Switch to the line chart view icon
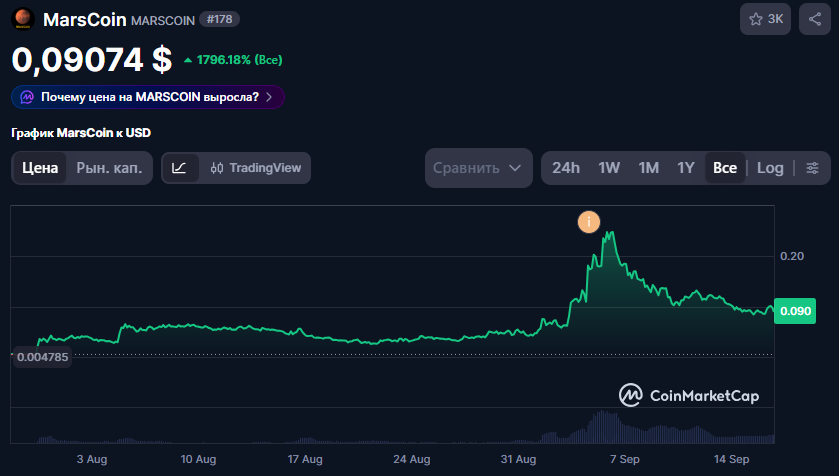This screenshot has width=839, height=476. 180,168
